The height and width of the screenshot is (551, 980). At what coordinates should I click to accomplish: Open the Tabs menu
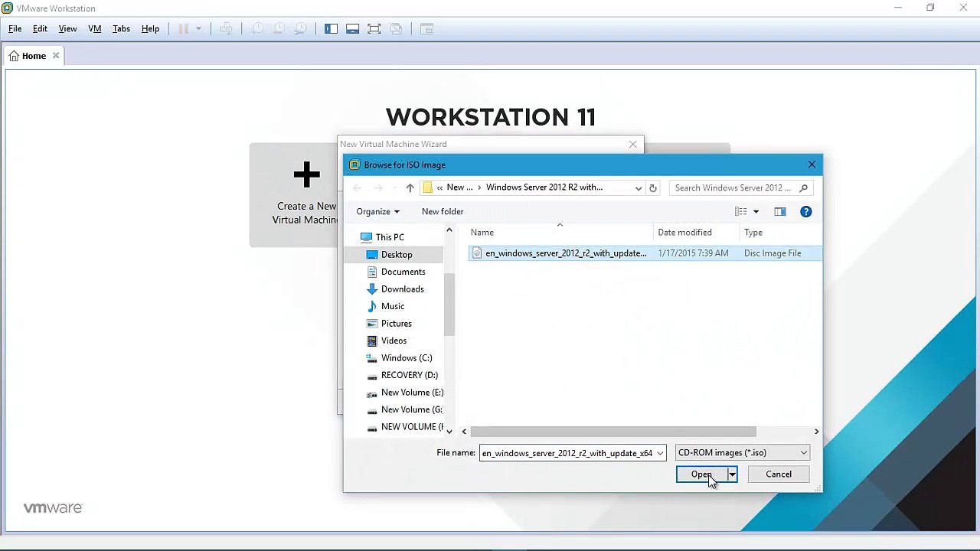click(x=121, y=29)
